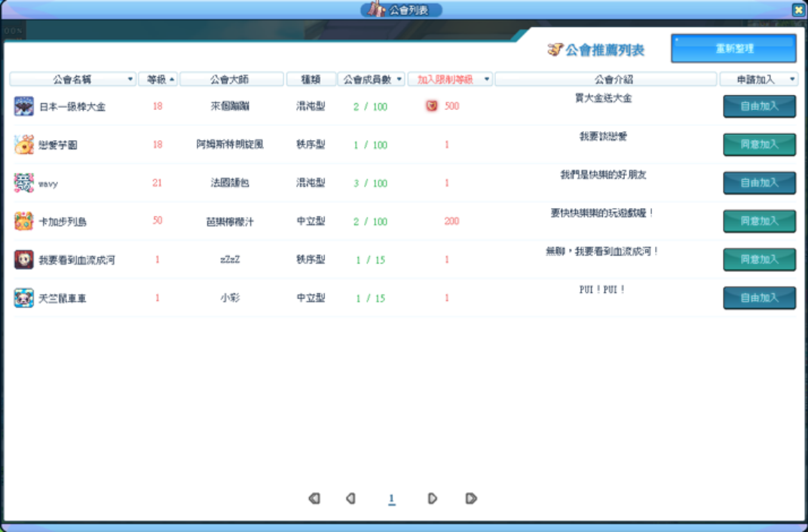Open the 加入限制等級 column dropdown
The height and width of the screenshot is (532, 808).
point(486,79)
